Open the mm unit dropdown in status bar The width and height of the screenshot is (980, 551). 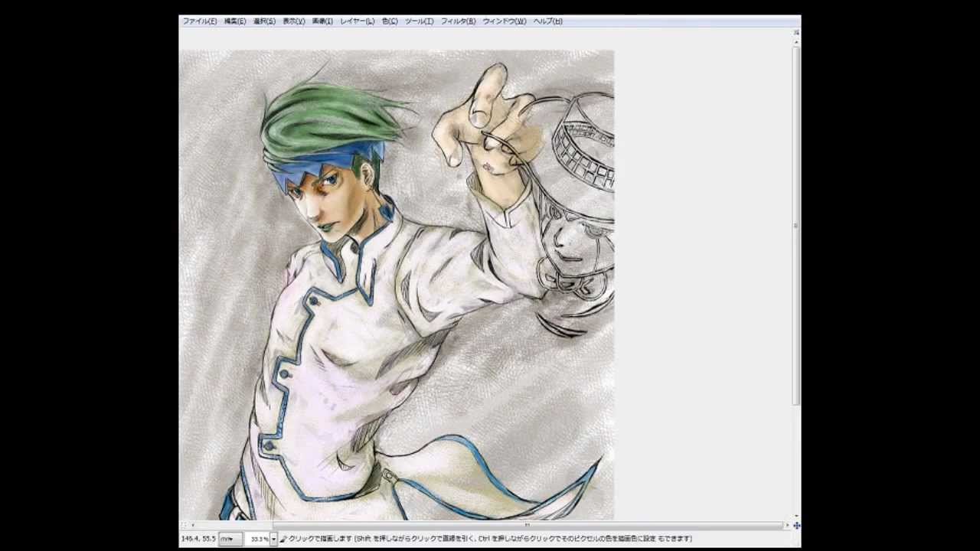tap(230, 539)
